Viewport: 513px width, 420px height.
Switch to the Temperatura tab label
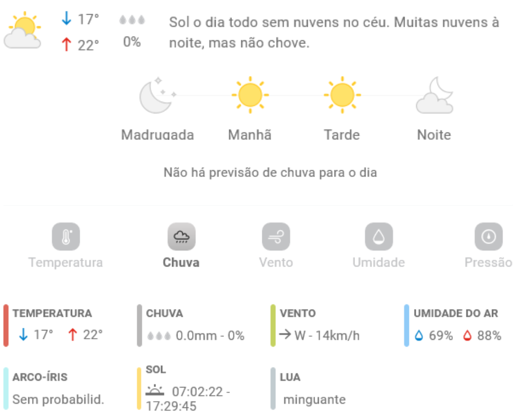(65, 262)
